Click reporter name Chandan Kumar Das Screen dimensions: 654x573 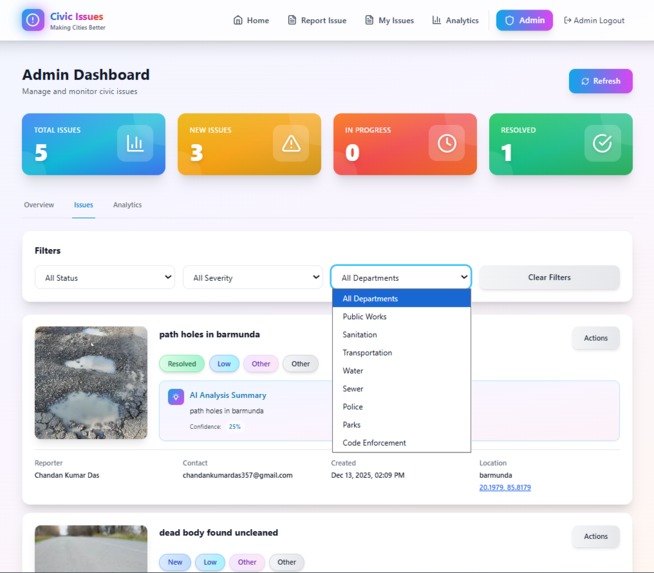coord(67,475)
